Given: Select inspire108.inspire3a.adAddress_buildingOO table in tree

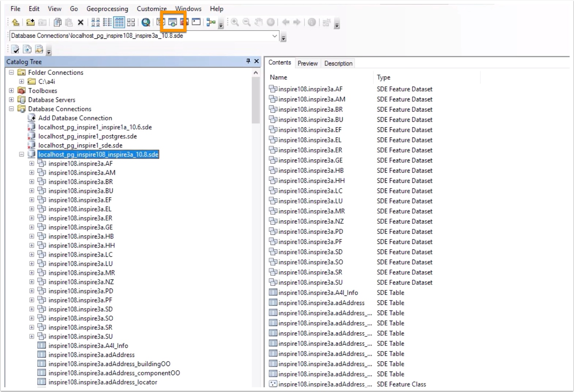Looking at the screenshot, I should tap(109, 364).
